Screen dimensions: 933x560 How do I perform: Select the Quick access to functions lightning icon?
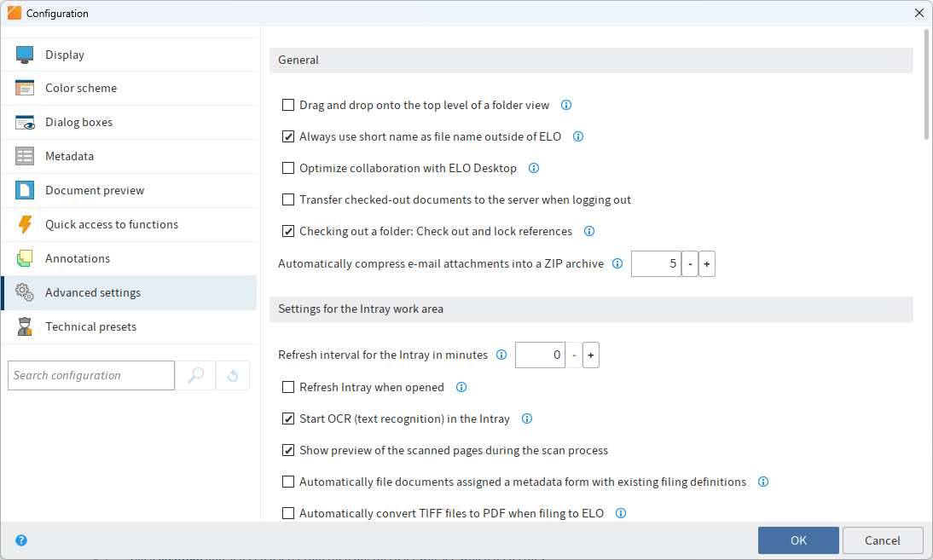click(x=26, y=224)
